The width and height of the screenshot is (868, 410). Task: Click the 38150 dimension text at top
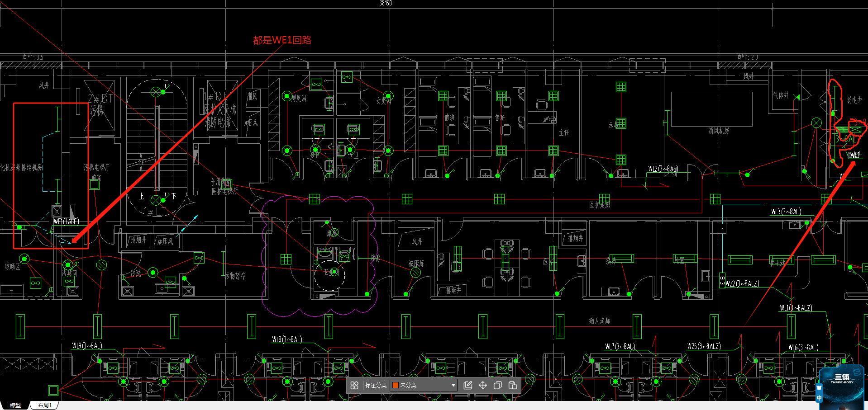[386, 3]
